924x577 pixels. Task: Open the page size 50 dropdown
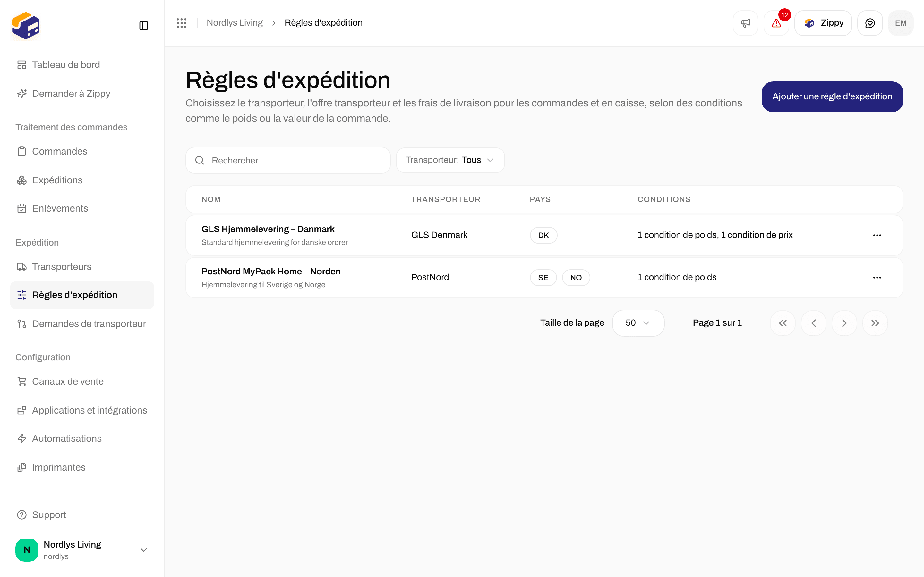pos(638,323)
